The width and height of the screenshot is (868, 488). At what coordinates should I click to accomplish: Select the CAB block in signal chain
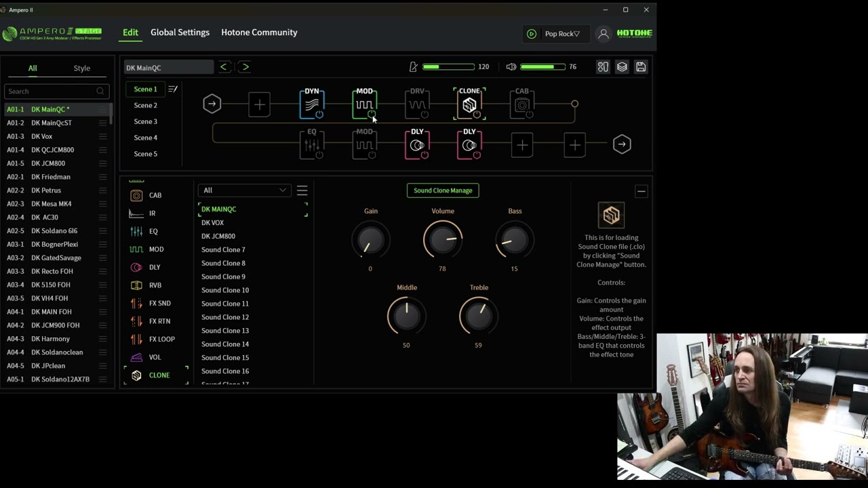pos(521,104)
